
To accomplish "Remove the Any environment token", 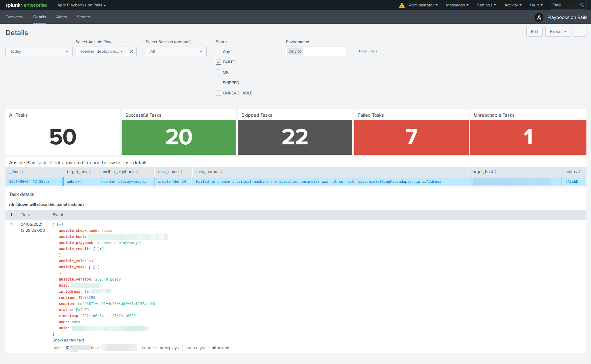I will pos(299,51).
